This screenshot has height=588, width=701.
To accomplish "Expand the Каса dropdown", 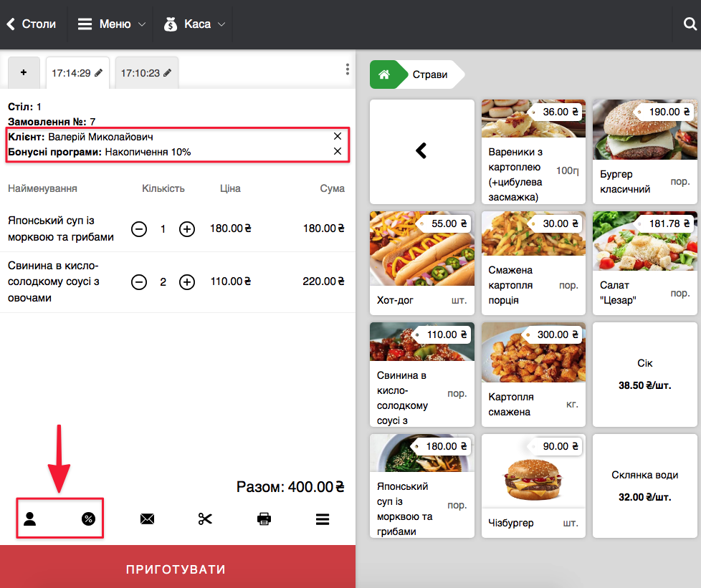I will [x=195, y=24].
